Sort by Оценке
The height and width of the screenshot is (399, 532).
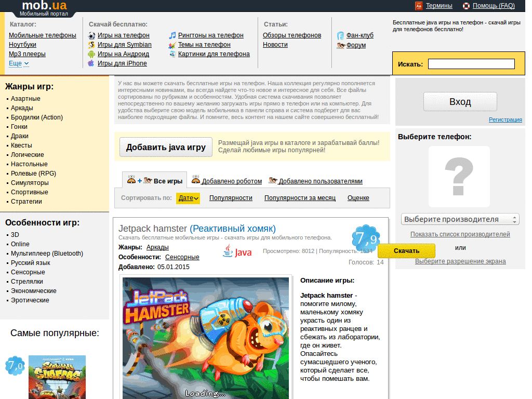(x=358, y=198)
